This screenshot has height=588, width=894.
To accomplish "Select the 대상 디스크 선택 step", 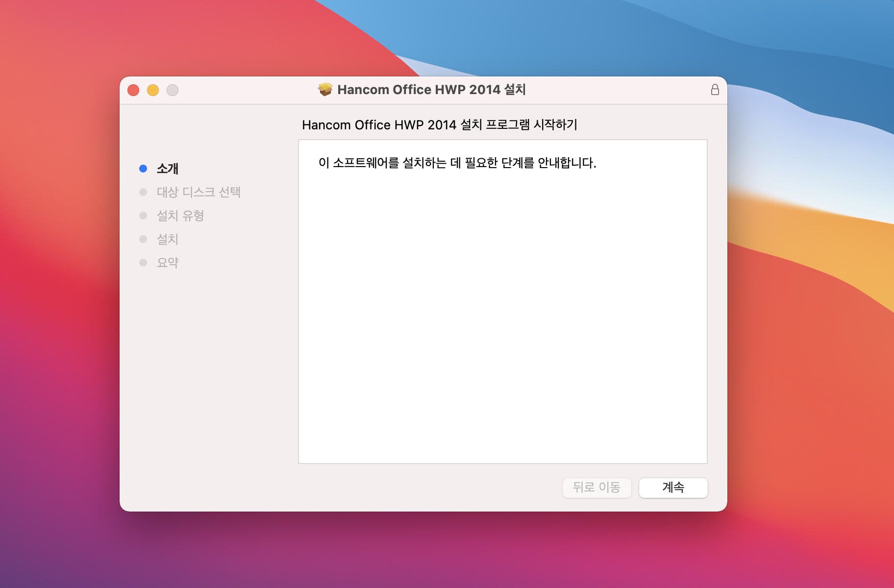I will point(199,192).
